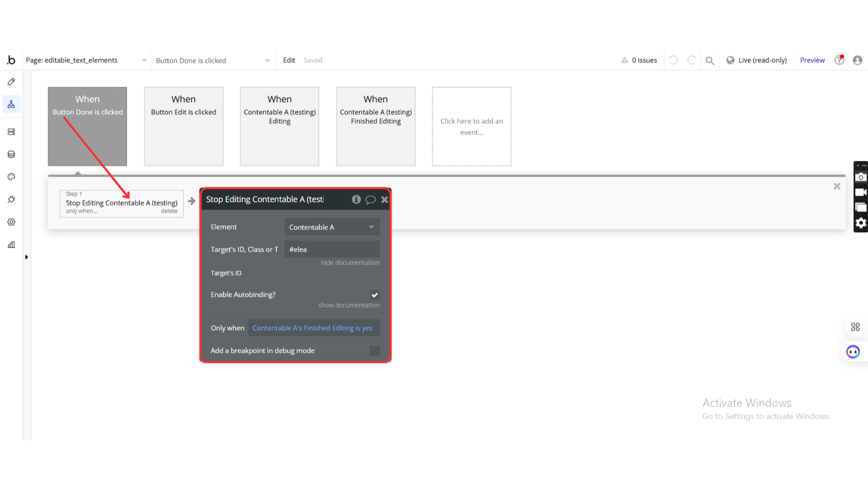Open the Settings gear in left sidebar

(x=11, y=222)
